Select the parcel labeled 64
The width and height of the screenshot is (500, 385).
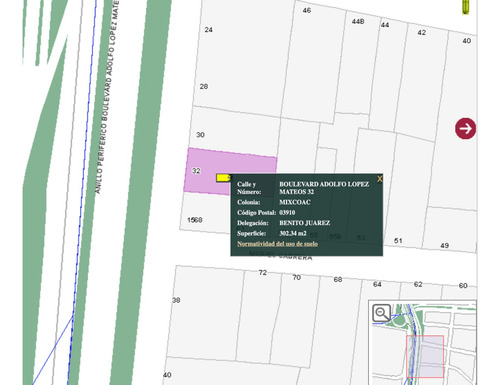[x=377, y=284]
